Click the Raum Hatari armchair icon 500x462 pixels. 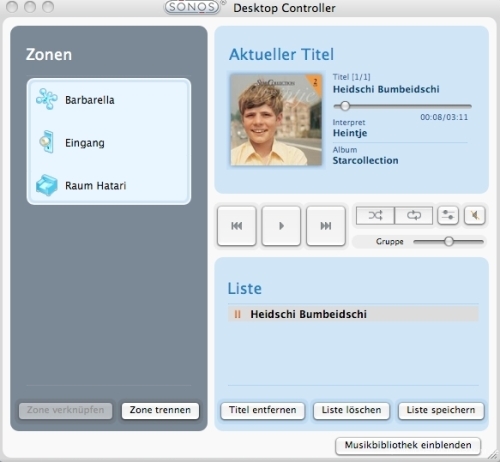tap(47, 185)
